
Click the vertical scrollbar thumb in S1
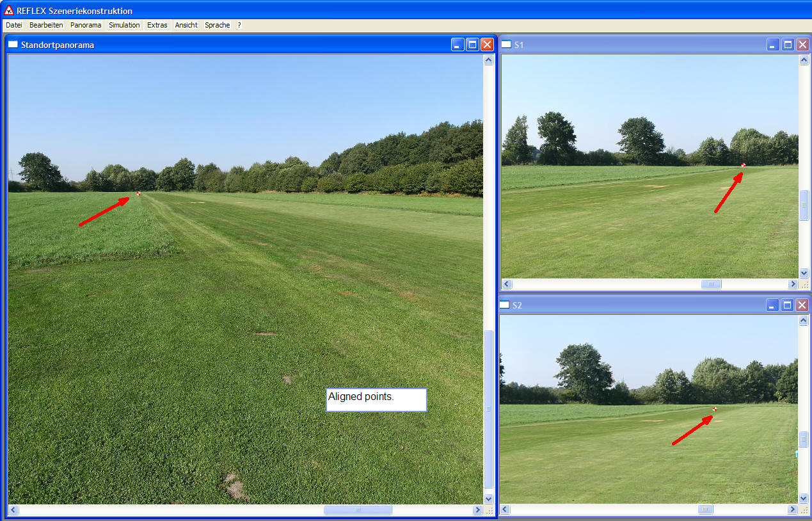click(804, 205)
